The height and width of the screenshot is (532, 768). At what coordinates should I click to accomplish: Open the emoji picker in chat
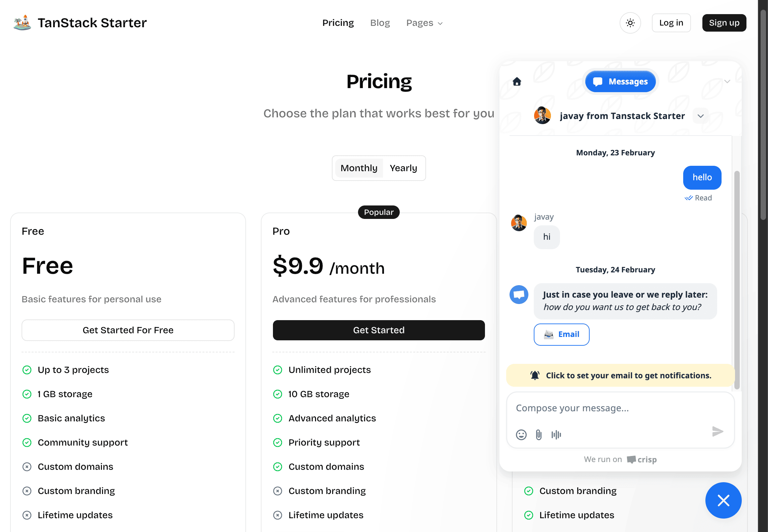(521, 435)
